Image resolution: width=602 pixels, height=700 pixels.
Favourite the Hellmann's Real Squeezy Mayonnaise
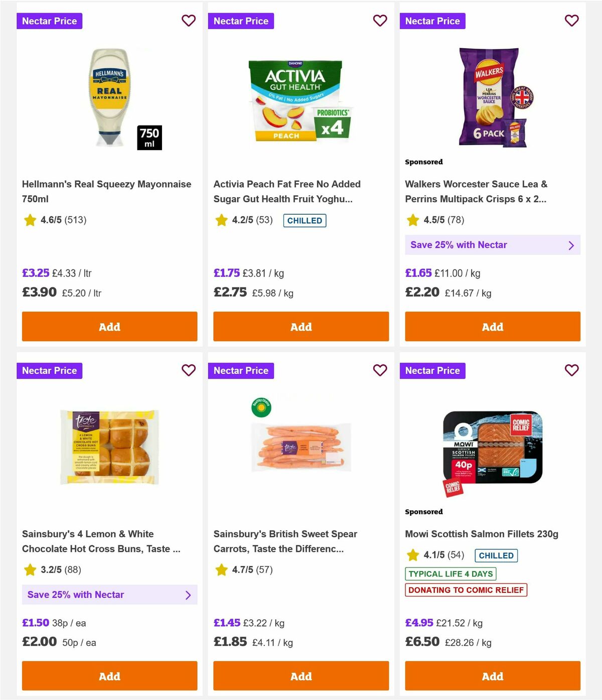pos(189,21)
